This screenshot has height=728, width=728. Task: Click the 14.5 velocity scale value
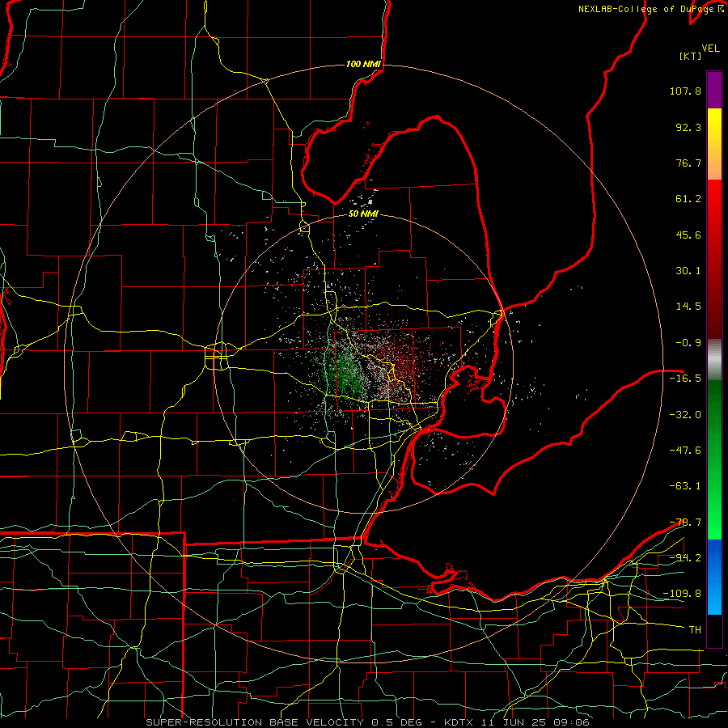coord(688,307)
